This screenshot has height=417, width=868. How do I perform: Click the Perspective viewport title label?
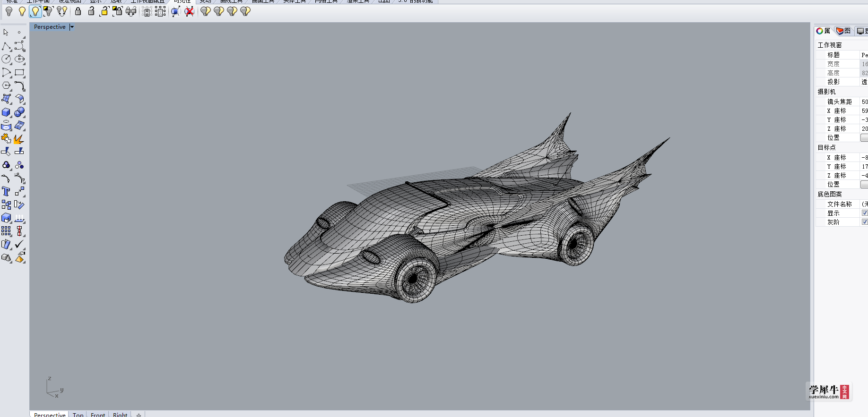click(x=50, y=27)
